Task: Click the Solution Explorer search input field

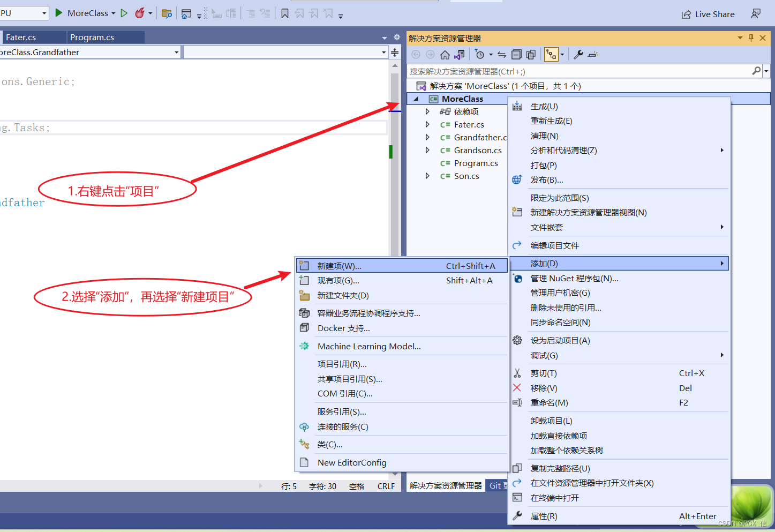Action: pyautogui.click(x=578, y=71)
